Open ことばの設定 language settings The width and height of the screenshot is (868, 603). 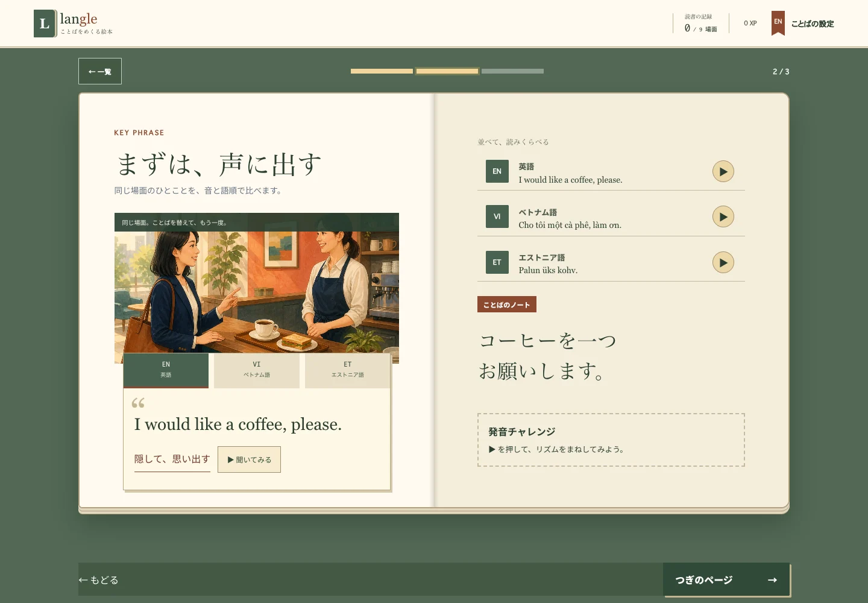[x=812, y=24]
